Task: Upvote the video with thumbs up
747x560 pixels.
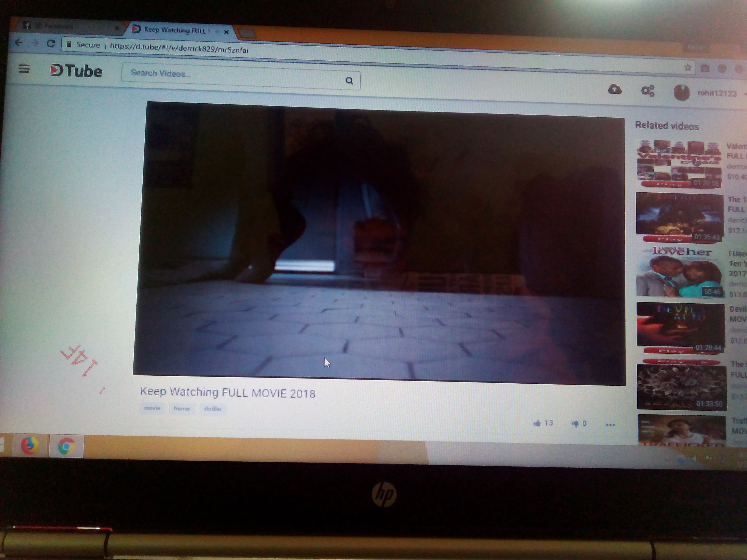Action: (x=537, y=423)
